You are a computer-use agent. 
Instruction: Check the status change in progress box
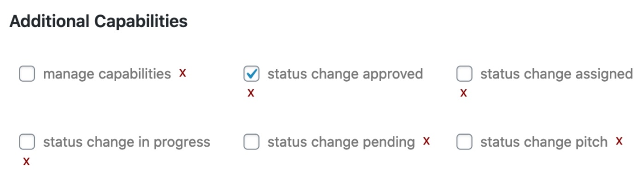(x=27, y=142)
